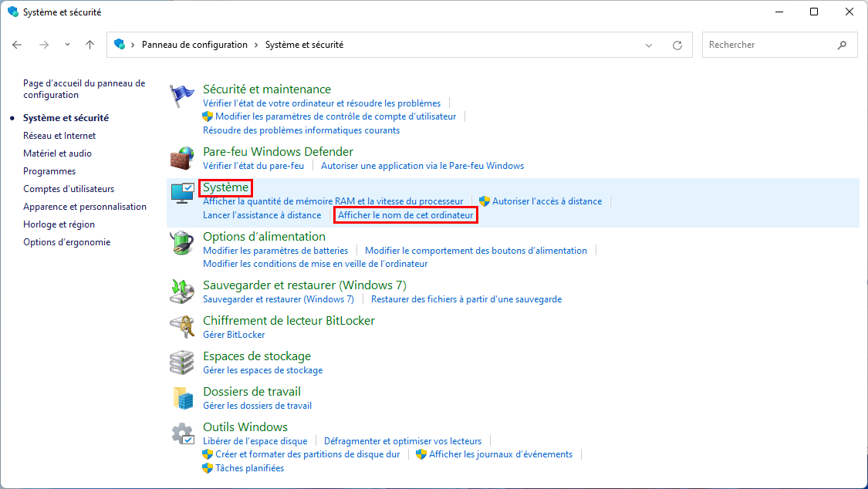Viewport: 868px width, 489px height.
Task: Open the Outils Windows heading
Action: [245, 427]
